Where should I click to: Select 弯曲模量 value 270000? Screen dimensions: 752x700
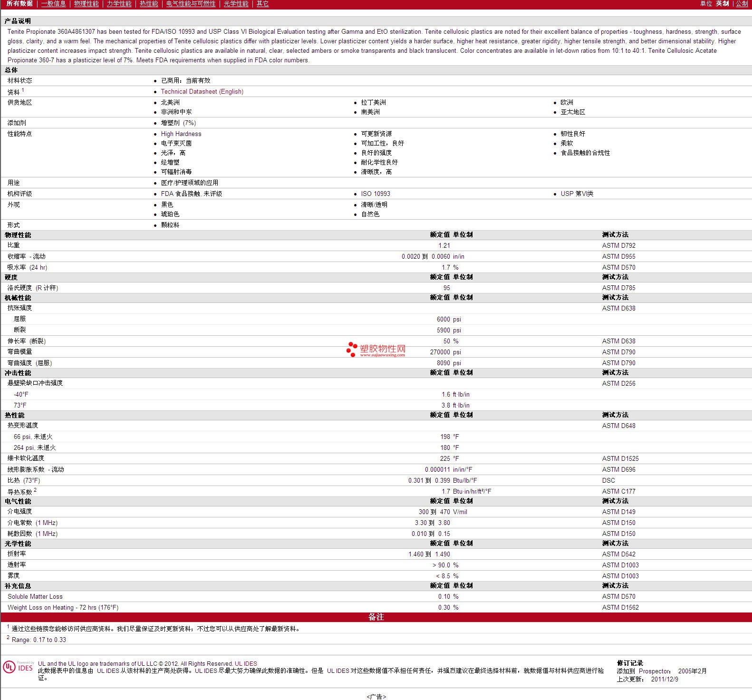coord(440,352)
